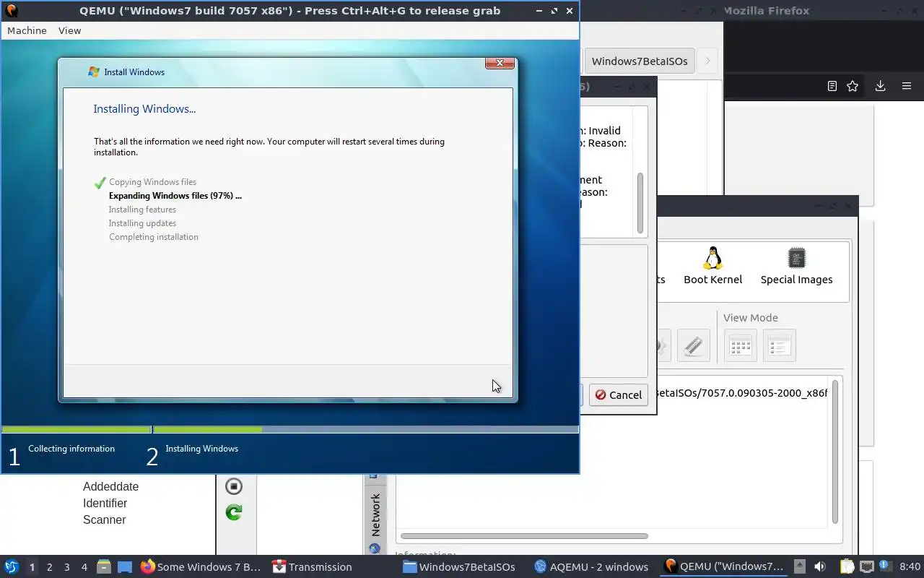The height and width of the screenshot is (578, 924).
Task: Click the Windows7BetaISOs path button
Action: pos(640,61)
